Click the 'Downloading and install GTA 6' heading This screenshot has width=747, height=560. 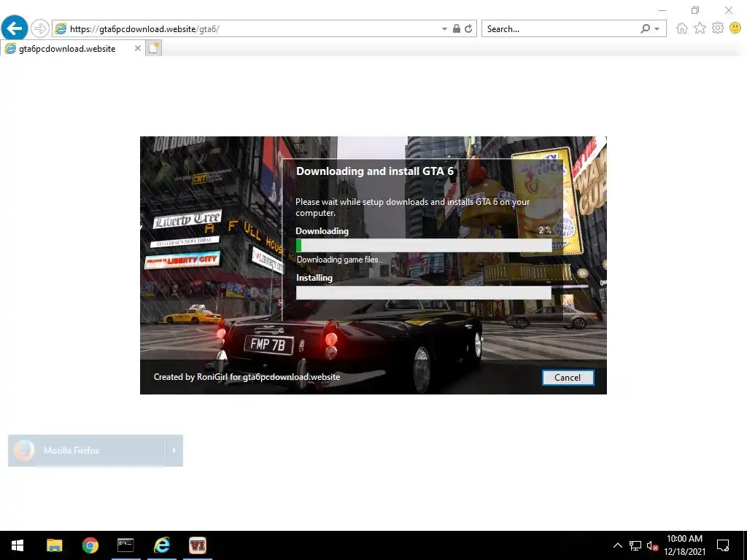pos(375,171)
